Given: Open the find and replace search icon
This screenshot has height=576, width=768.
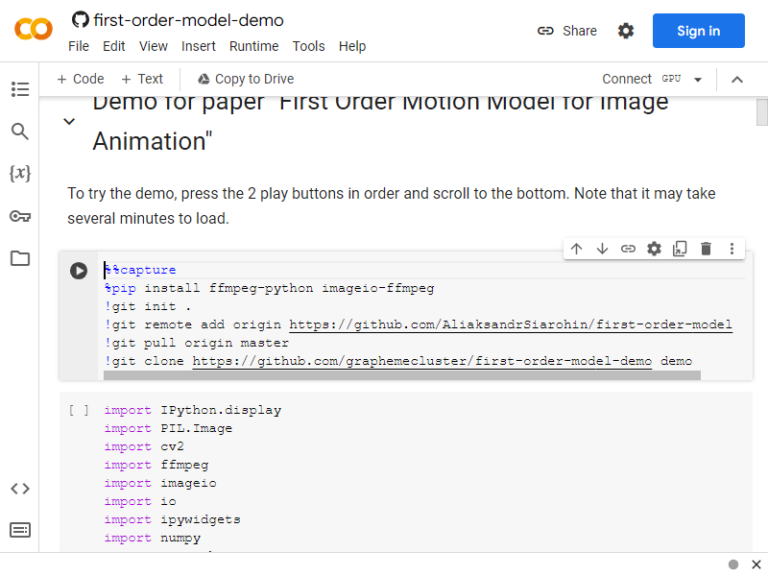Looking at the screenshot, I should tap(20, 131).
